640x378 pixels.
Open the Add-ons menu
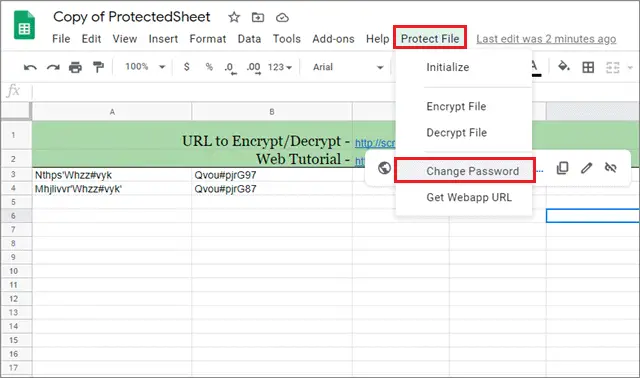(333, 39)
